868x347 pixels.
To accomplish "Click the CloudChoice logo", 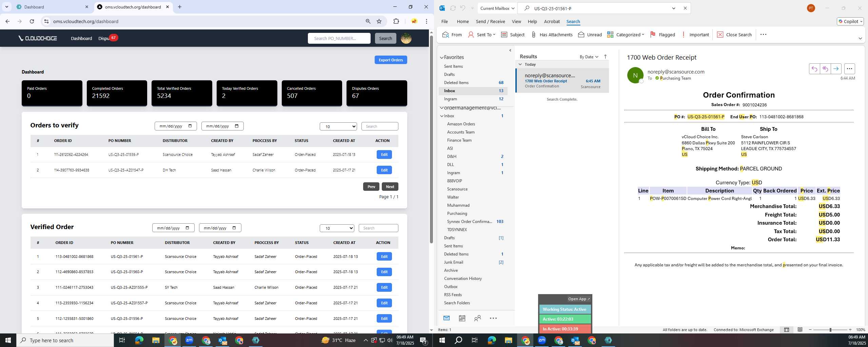I will 38,38.
